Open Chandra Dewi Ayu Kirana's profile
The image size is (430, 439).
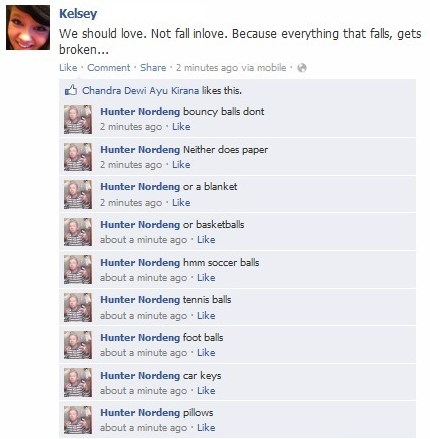pyautogui.click(x=140, y=91)
